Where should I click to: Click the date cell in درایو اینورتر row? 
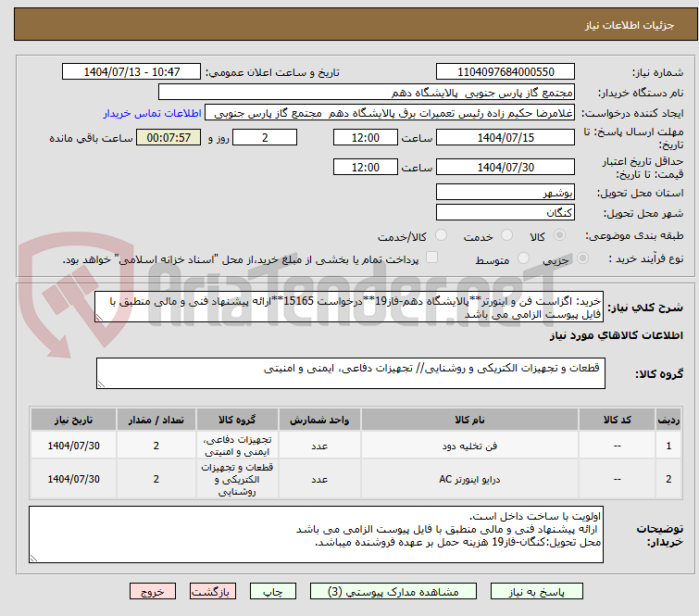pyautogui.click(x=73, y=479)
